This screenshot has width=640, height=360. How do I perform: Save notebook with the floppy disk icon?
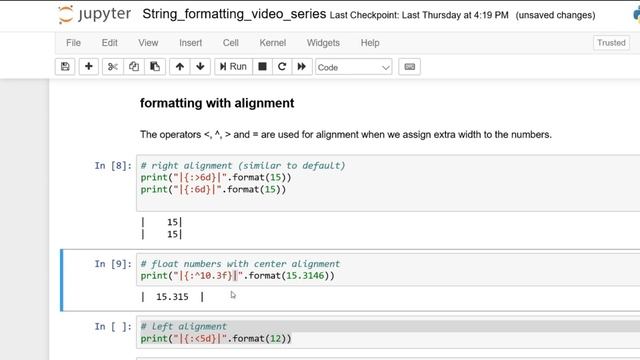[65, 67]
